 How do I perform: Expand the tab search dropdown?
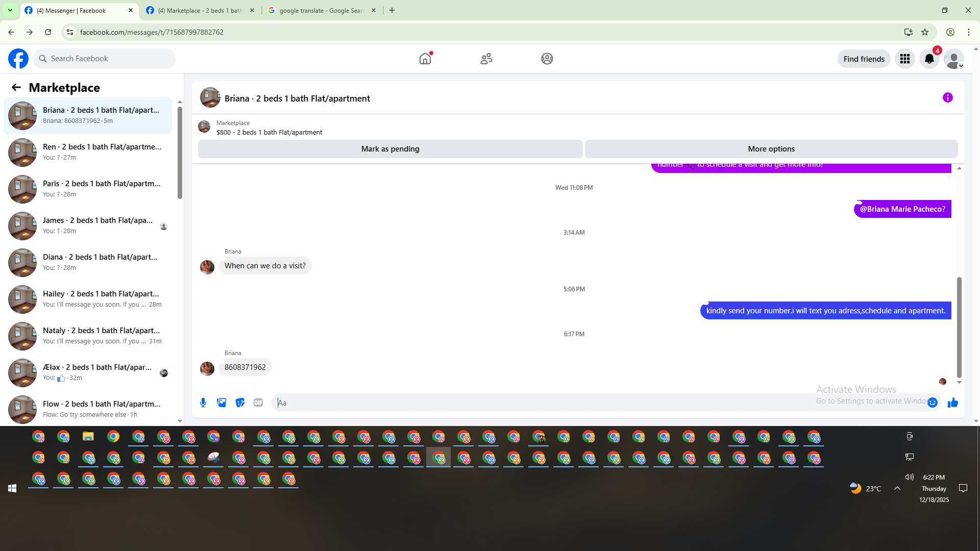[10, 10]
